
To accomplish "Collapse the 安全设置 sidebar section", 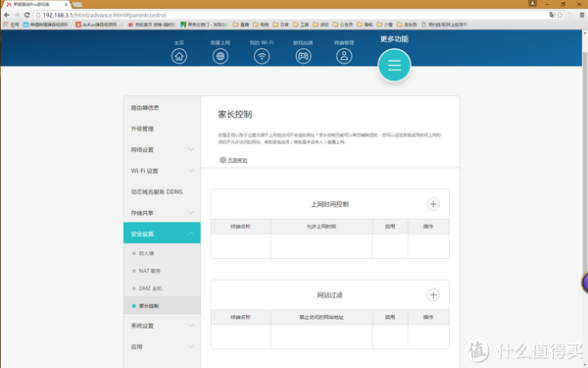I will pyautogui.click(x=162, y=234).
